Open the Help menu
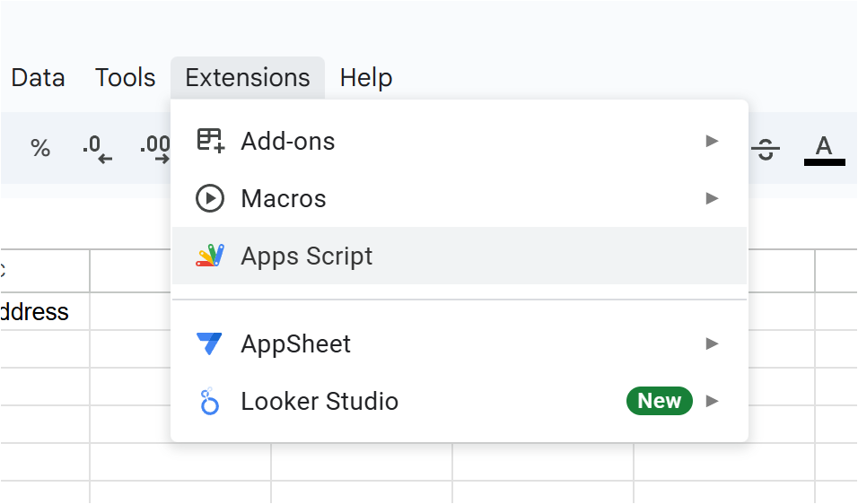The height and width of the screenshot is (504, 858). pyautogui.click(x=365, y=78)
